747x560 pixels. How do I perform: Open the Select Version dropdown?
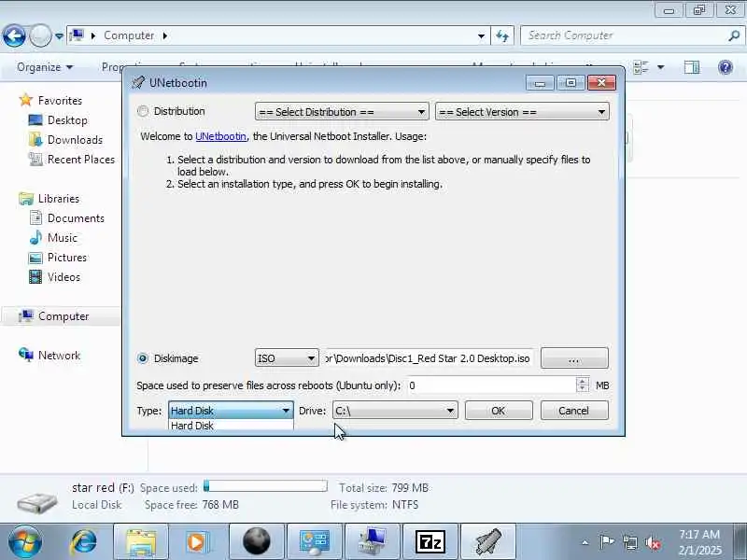pos(522,112)
